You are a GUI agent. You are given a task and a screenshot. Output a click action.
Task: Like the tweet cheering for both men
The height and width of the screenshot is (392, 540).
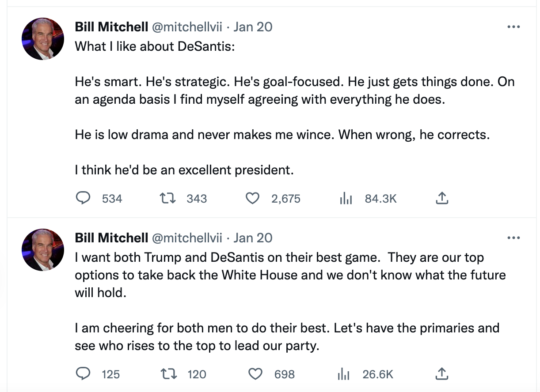click(x=255, y=374)
